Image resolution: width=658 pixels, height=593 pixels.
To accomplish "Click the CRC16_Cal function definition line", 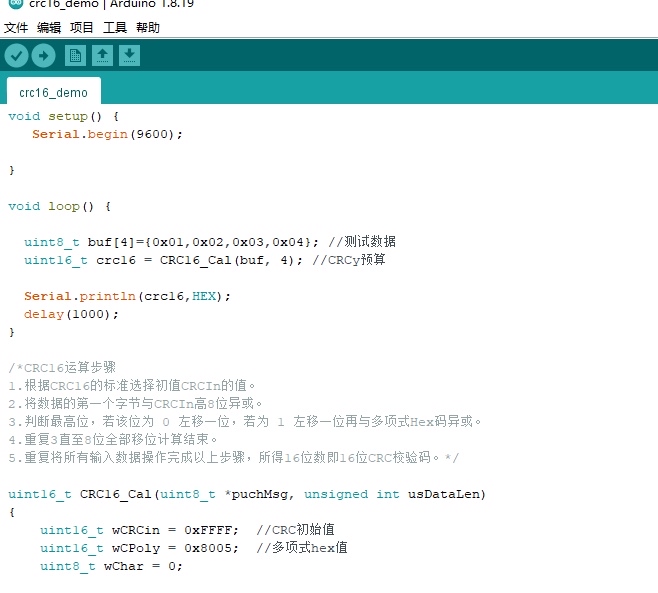I will click(x=247, y=494).
